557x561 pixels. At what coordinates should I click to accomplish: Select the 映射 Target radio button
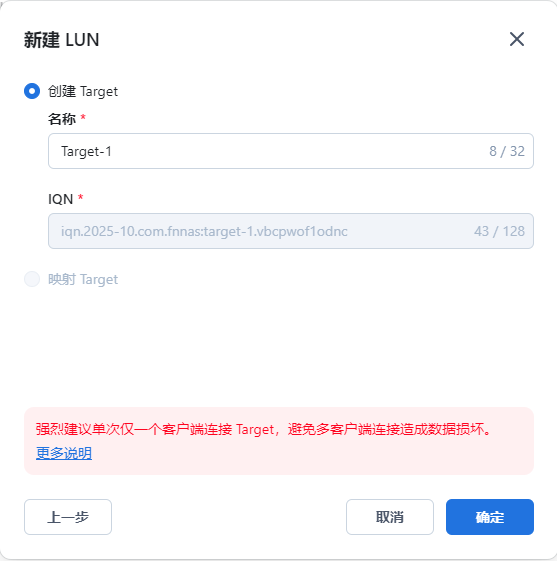32,279
